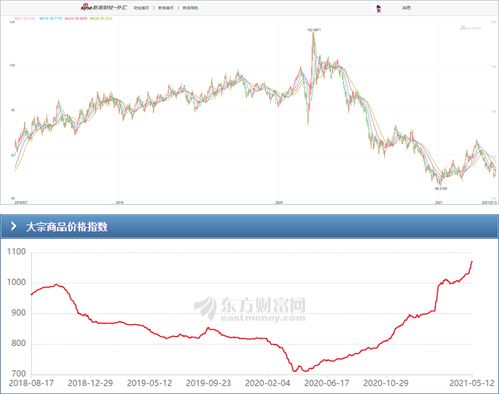499x394 pixels.
Task: Click the 700 y-axis value
Action: tap(19, 374)
